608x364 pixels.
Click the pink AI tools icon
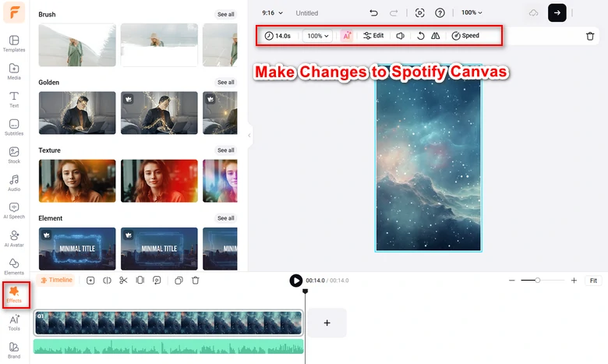point(347,36)
